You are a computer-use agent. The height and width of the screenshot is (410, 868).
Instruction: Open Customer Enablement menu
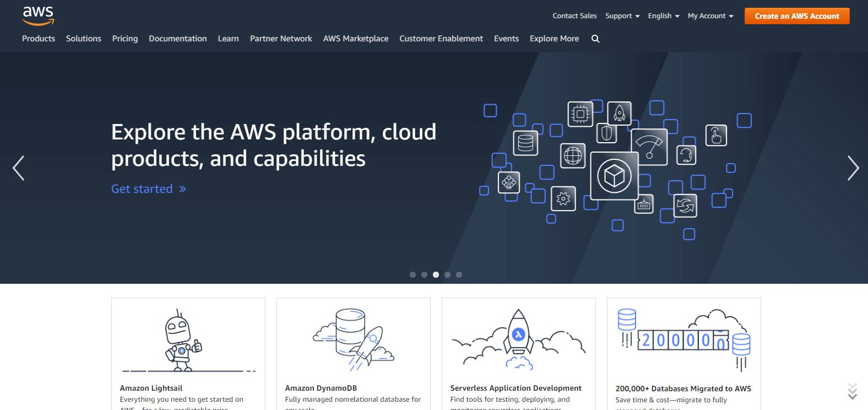pos(441,39)
